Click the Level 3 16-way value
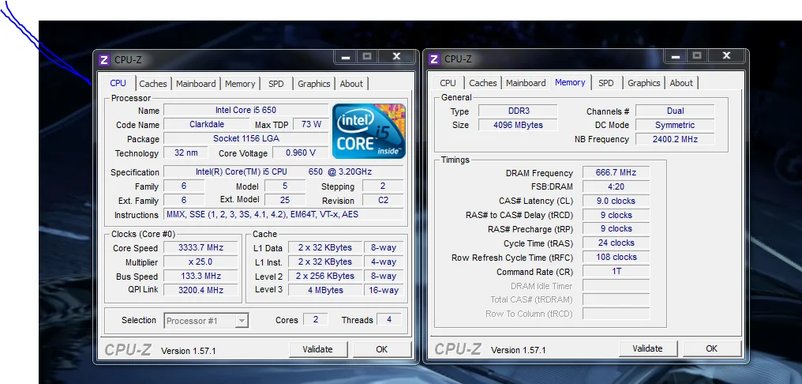Screen dimensions: 802x384 pos(384,290)
